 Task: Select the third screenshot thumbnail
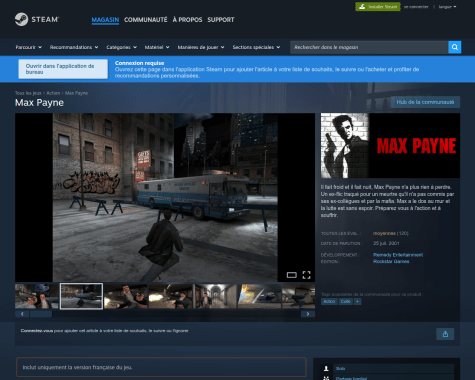tap(126, 296)
